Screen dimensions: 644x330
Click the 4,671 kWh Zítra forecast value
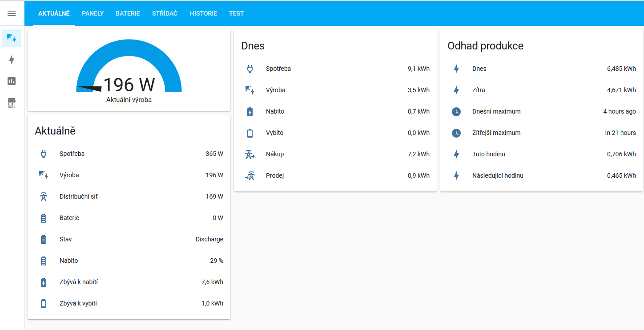point(621,90)
